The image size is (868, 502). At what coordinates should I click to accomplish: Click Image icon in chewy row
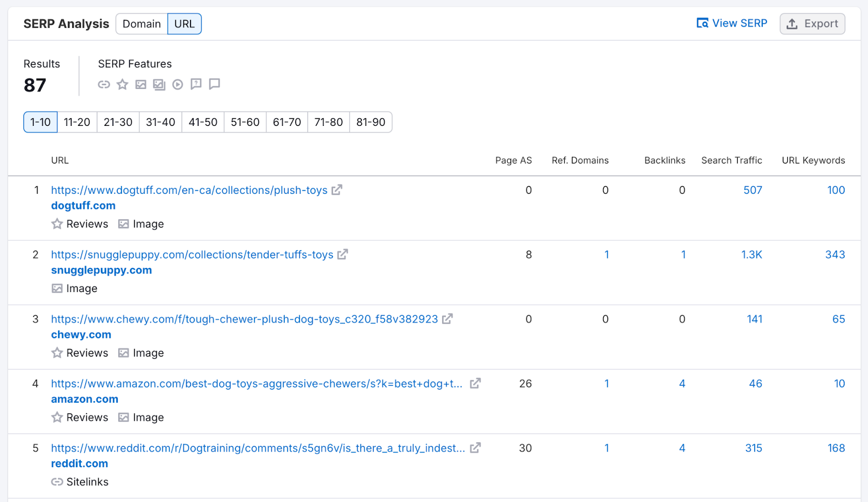pyautogui.click(x=124, y=353)
